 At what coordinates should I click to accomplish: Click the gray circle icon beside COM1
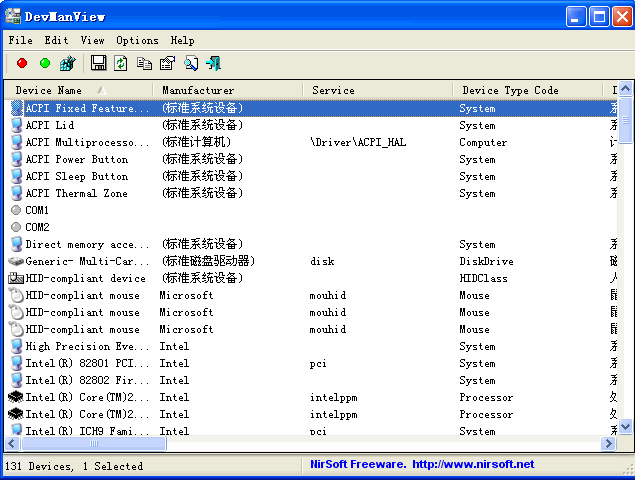(16, 210)
